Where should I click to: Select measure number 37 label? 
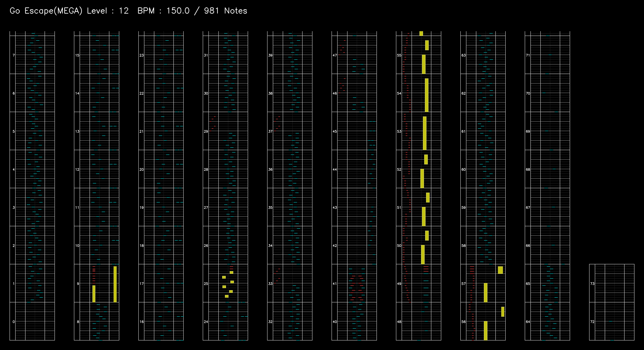click(270, 131)
